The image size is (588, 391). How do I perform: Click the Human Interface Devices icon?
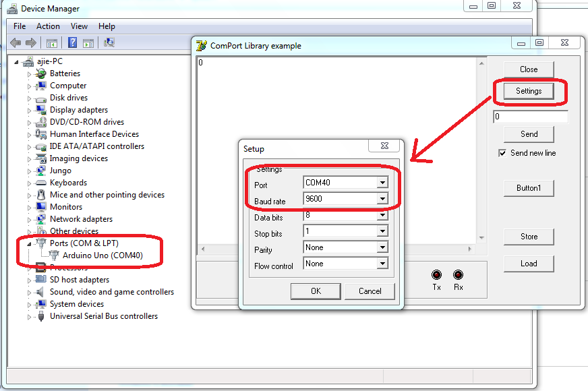[41, 134]
